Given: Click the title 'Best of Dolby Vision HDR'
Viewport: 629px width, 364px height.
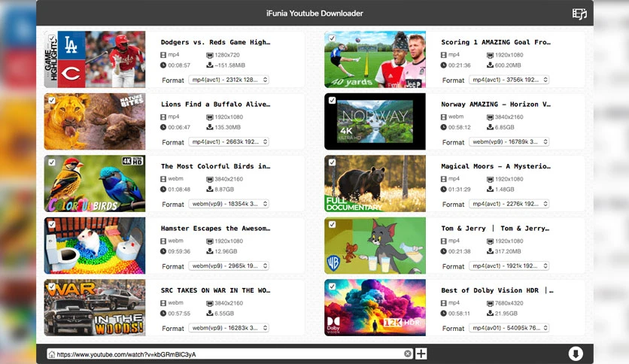Looking at the screenshot, I should 490,290.
